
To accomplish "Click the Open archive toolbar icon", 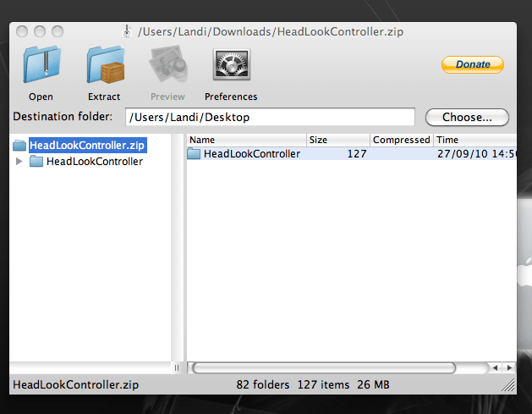I will 40,68.
